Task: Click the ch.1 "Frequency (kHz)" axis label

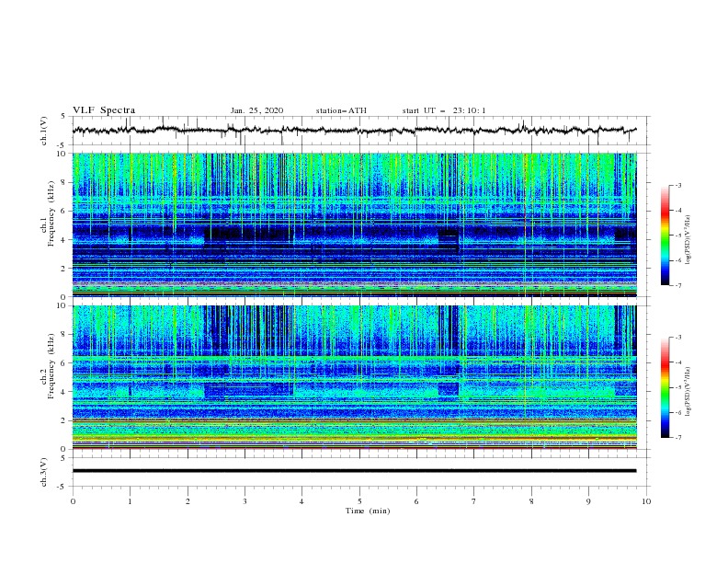Action: coord(51,212)
